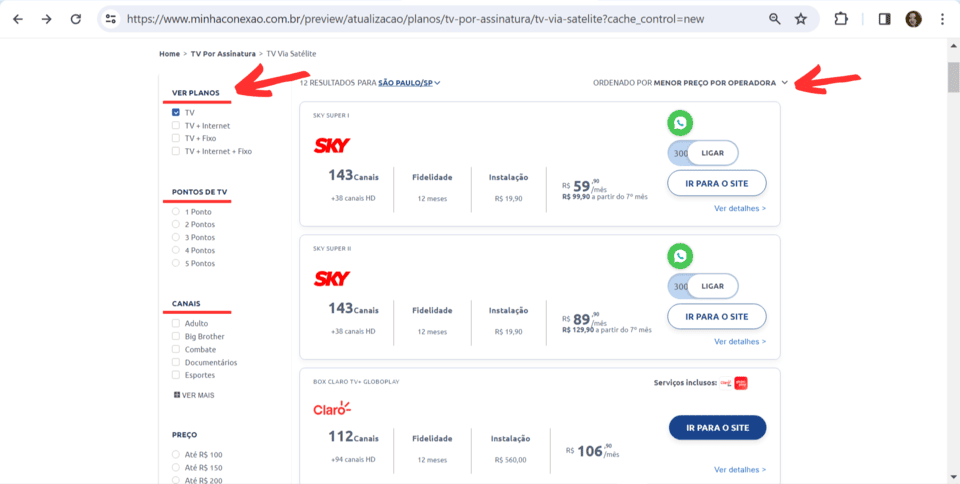Open Menor Preço por Operadora sort dropdown
Screen dimensions: 960x484
(721, 83)
